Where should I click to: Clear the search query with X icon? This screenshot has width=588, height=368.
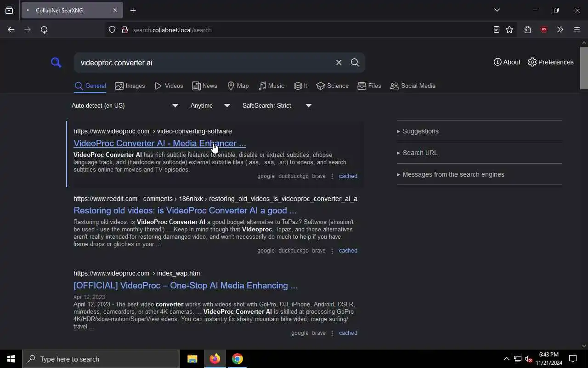339,63
